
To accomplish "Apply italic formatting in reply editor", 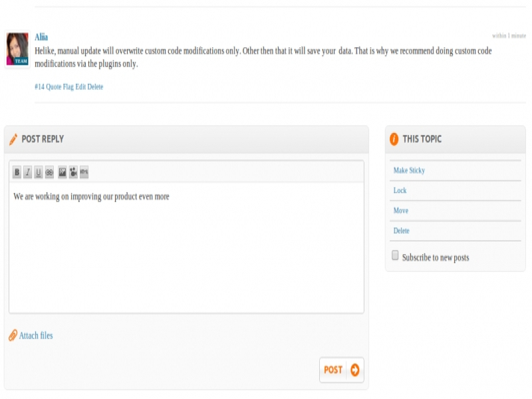I will click(28, 173).
